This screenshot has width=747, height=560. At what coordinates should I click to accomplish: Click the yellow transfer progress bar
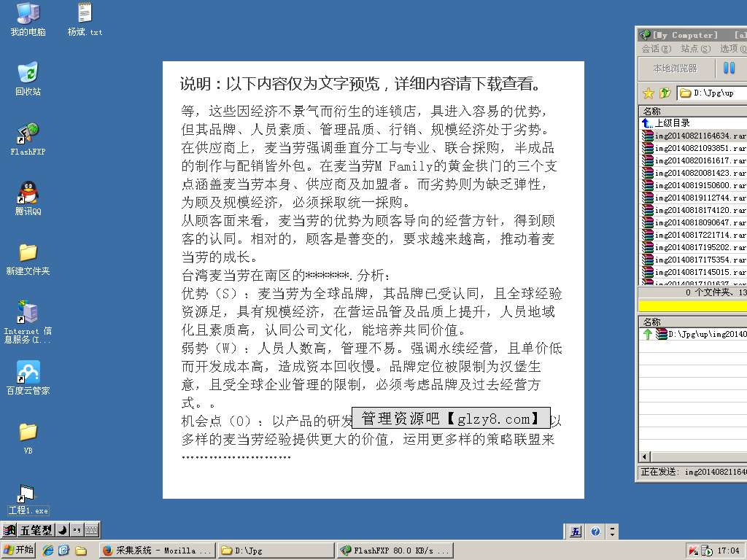click(x=693, y=306)
